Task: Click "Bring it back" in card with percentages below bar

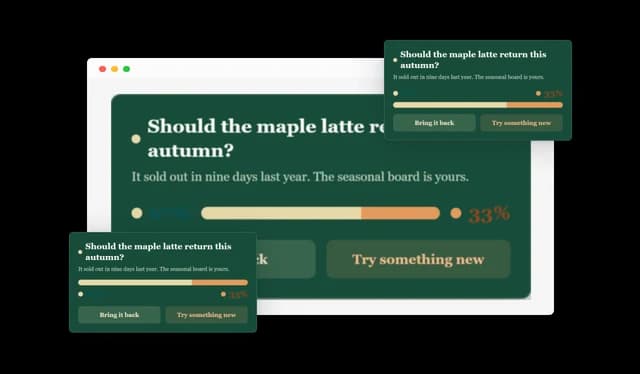Action: tap(119, 315)
